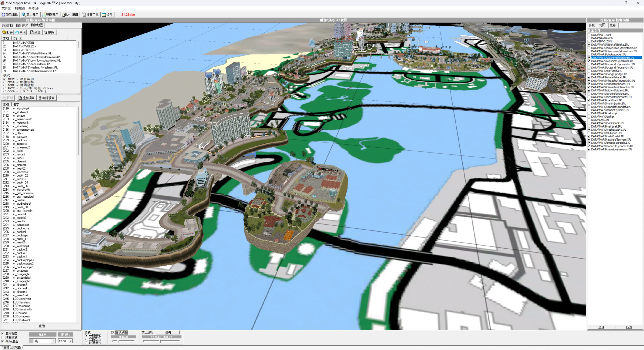The height and width of the screenshot is (350, 644).
Task: Select the ci_poolhouse item row
Action: pyautogui.click(x=21, y=228)
